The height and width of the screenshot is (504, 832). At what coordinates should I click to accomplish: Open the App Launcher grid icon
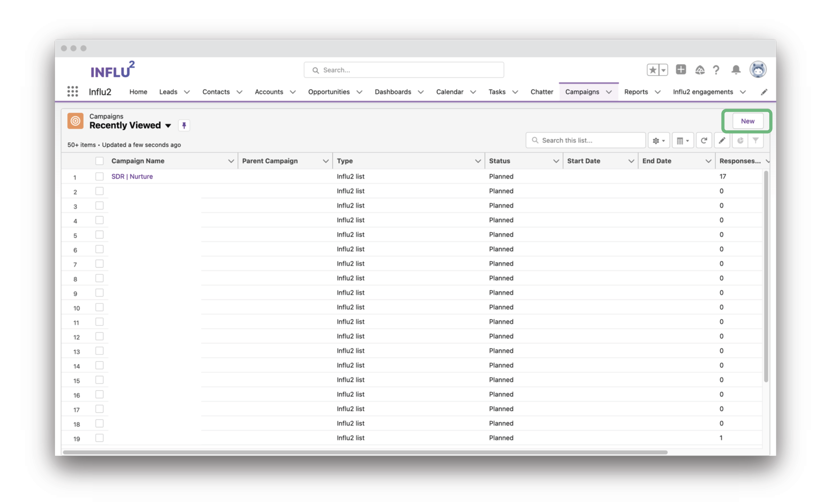[72, 91]
